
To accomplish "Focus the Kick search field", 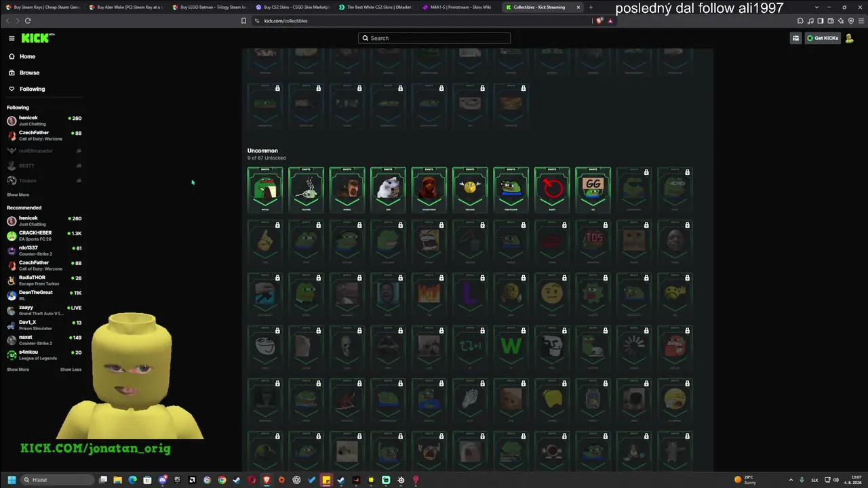I will 434,38.
